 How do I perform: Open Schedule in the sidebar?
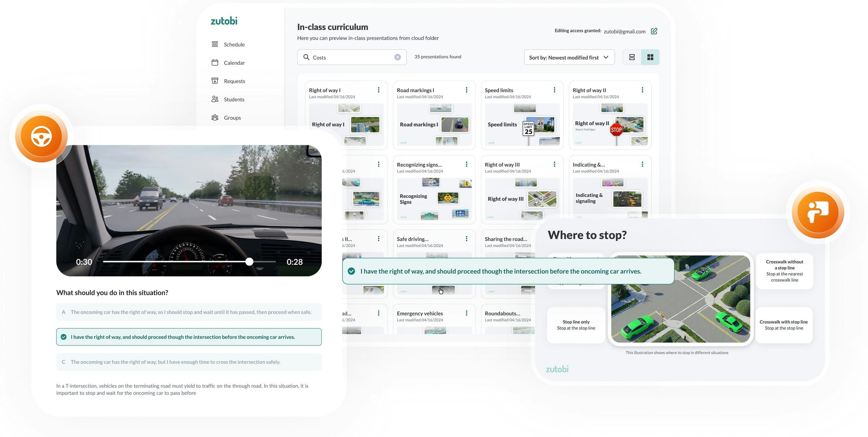(x=234, y=44)
